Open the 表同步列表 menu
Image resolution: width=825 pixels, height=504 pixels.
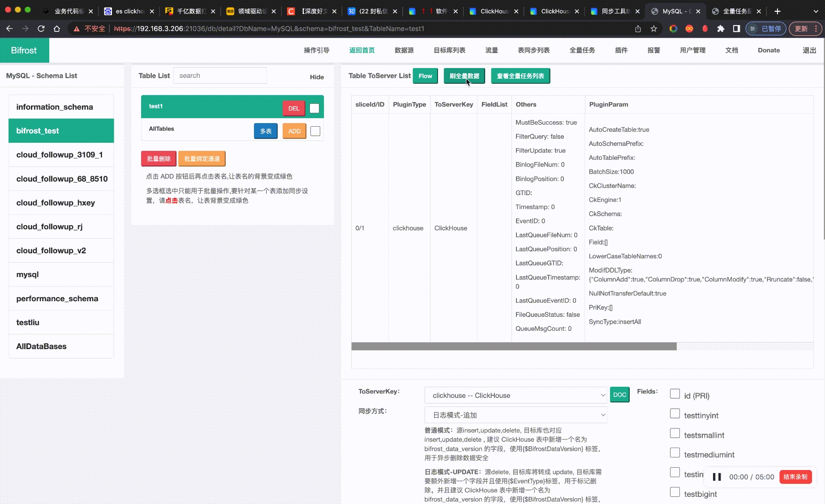coord(534,50)
